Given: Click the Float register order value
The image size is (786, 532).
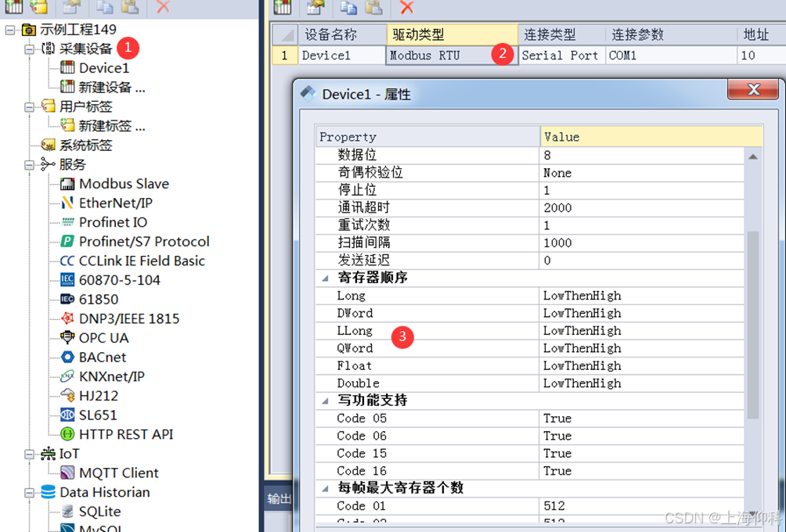Looking at the screenshot, I should [642, 365].
